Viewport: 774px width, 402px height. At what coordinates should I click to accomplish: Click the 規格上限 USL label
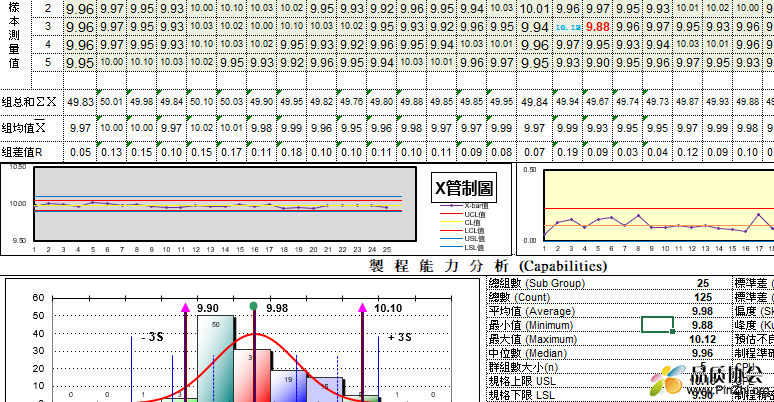click(x=522, y=381)
